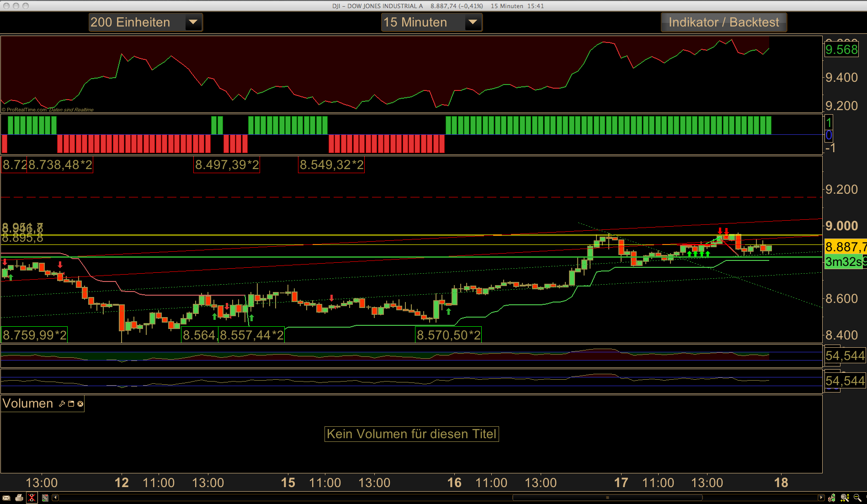The image size is (867, 504).
Task: Click the date marker 18 on the time axis
Action: (x=781, y=483)
